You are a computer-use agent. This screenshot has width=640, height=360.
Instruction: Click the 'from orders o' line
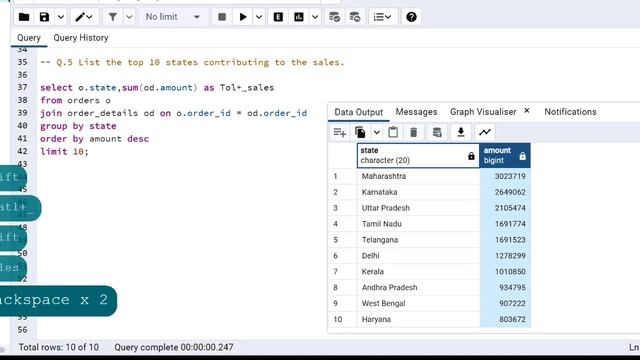pos(75,100)
